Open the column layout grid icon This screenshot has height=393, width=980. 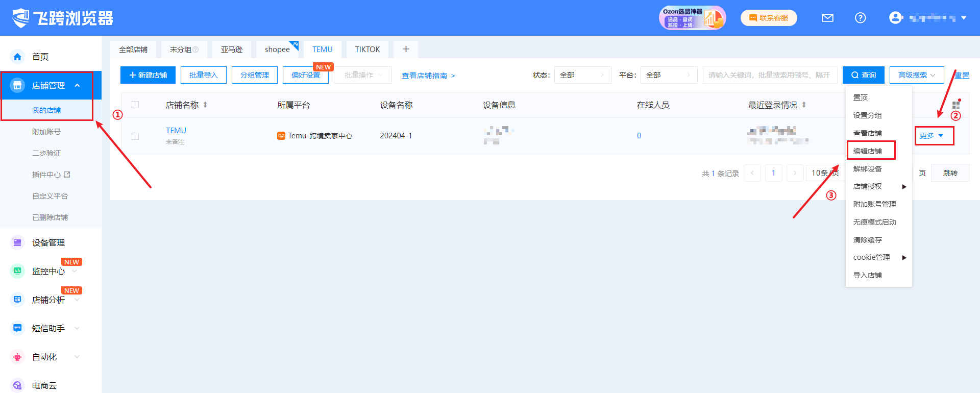[955, 105]
